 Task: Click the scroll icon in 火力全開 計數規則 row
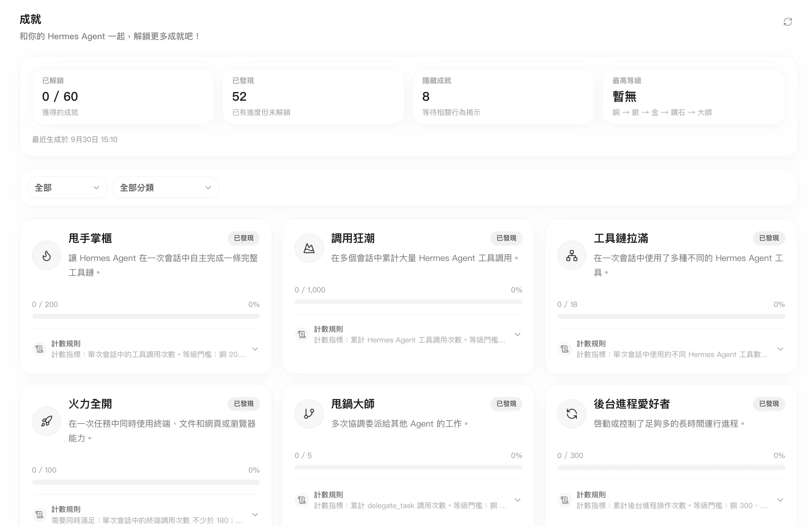click(x=39, y=515)
